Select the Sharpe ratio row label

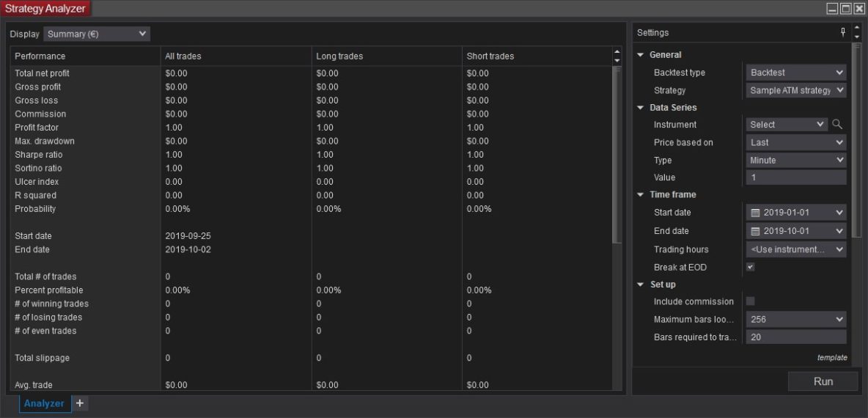39,155
